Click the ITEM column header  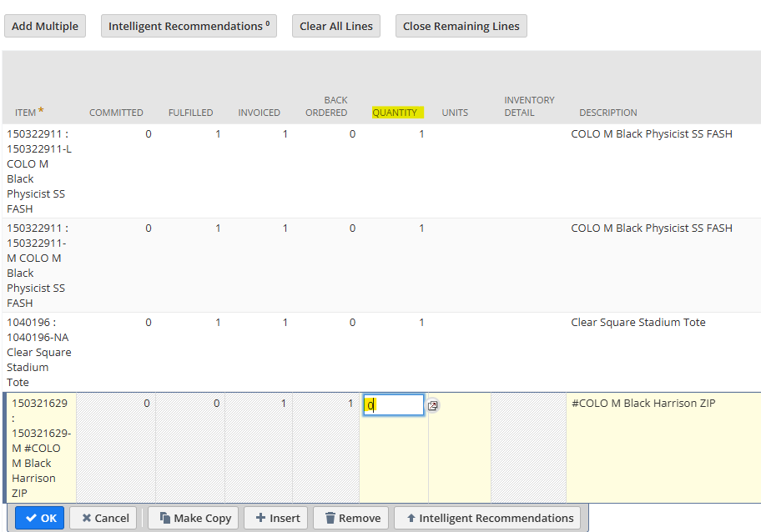(x=25, y=113)
